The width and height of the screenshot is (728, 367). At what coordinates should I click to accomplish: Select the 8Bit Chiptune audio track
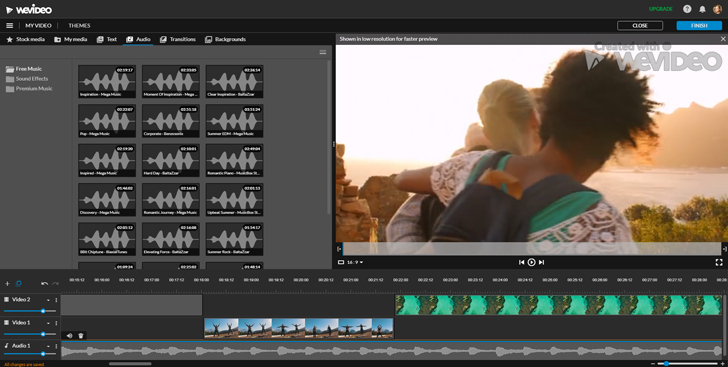pos(107,239)
